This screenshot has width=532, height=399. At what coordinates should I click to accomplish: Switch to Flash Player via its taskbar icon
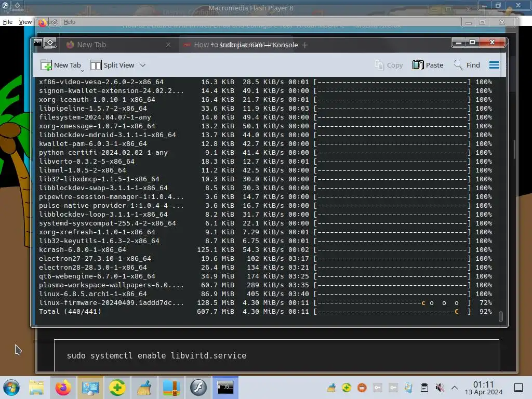click(198, 388)
